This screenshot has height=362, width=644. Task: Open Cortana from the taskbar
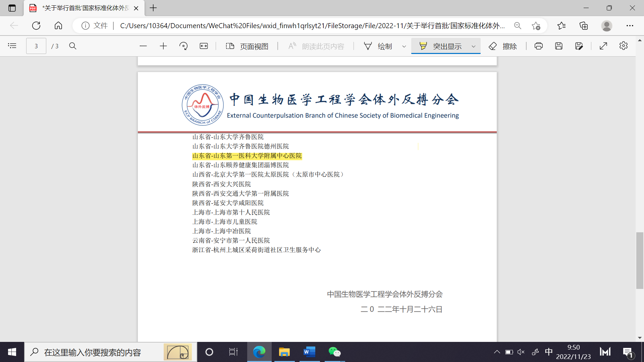pyautogui.click(x=209, y=352)
